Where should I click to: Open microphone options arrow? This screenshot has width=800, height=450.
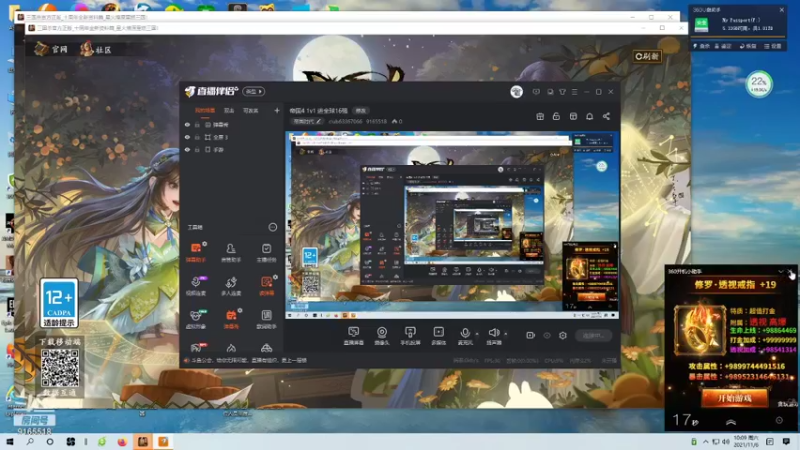[477, 334]
